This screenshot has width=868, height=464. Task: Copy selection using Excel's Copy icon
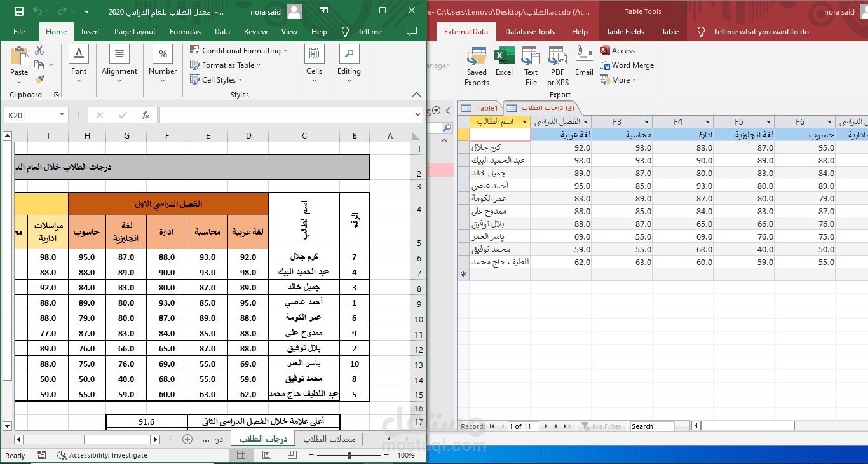[39, 65]
